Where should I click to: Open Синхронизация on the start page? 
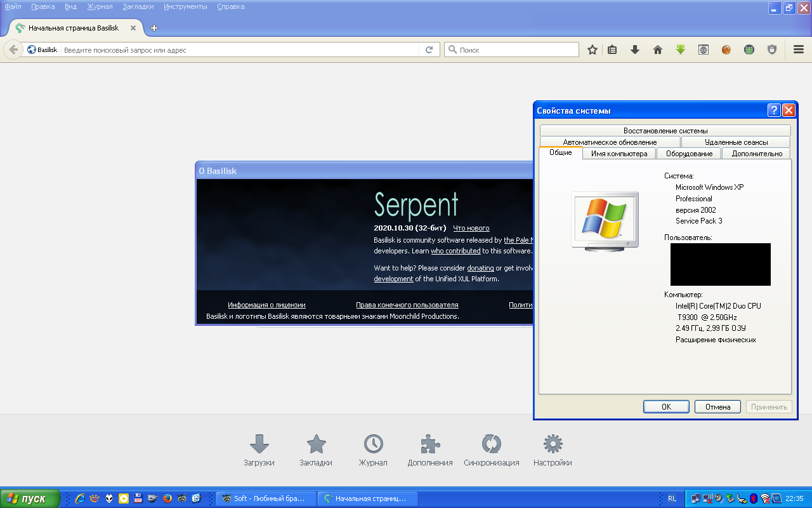pyautogui.click(x=492, y=451)
